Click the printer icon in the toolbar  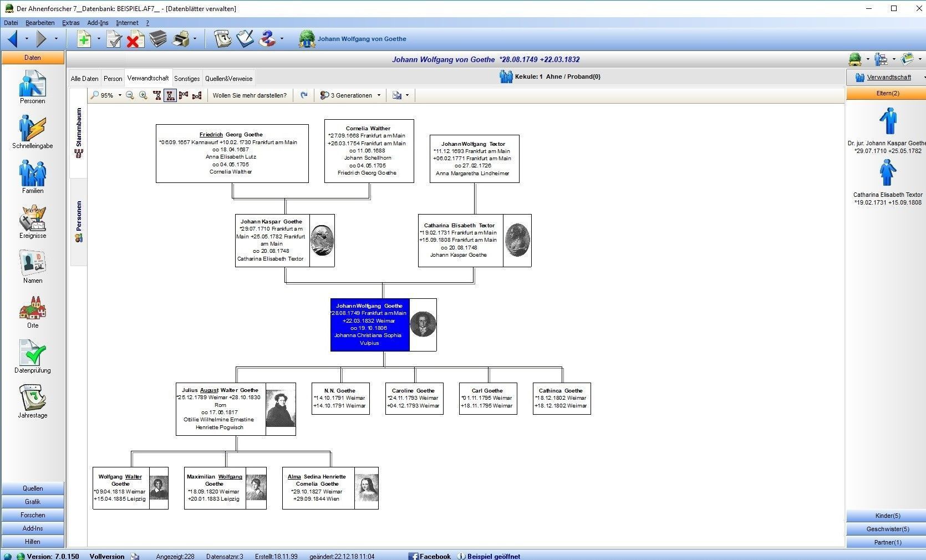click(x=181, y=39)
